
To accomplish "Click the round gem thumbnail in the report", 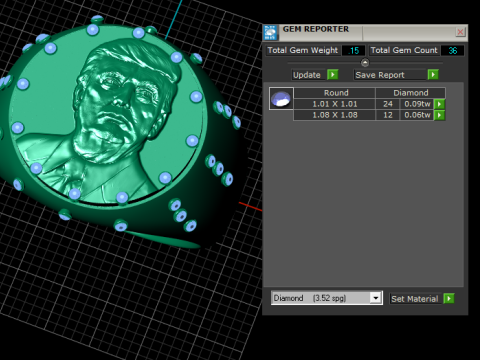I will 281,99.
